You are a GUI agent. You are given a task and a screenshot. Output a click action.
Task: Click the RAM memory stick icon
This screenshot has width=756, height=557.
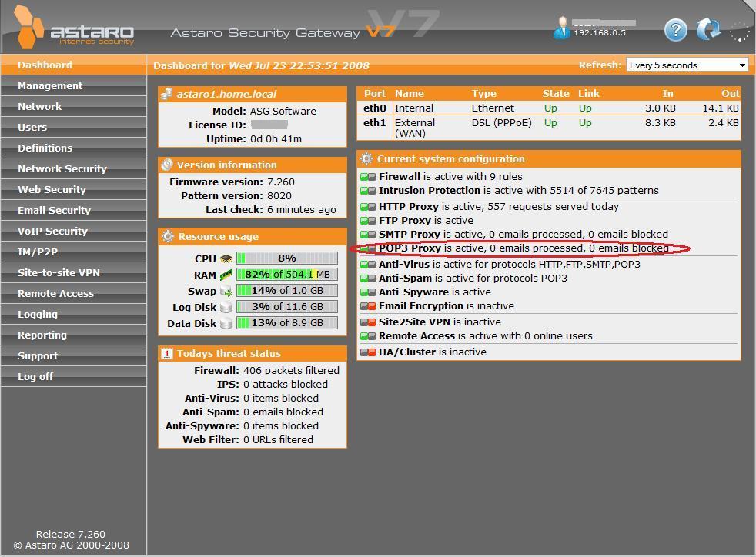pyautogui.click(x=226, y=275)
